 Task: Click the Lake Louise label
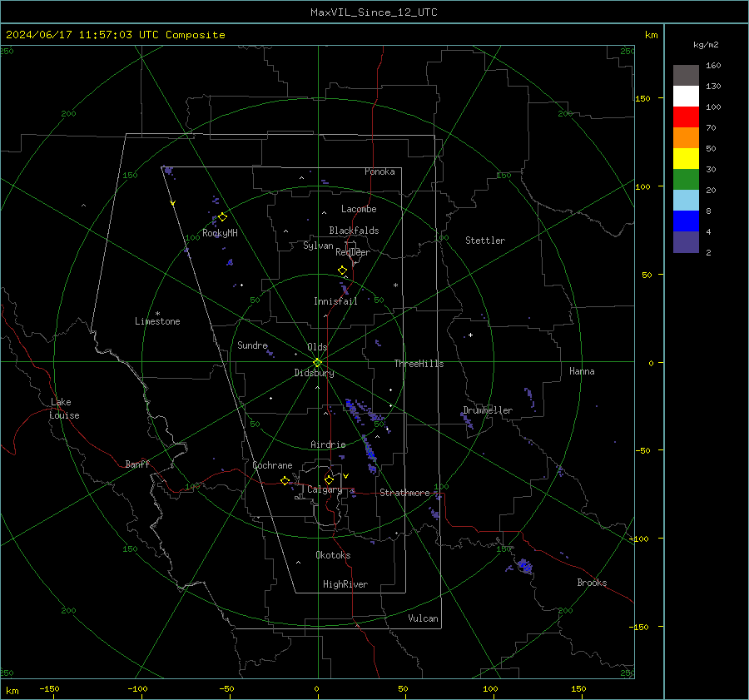pos(64,409)
